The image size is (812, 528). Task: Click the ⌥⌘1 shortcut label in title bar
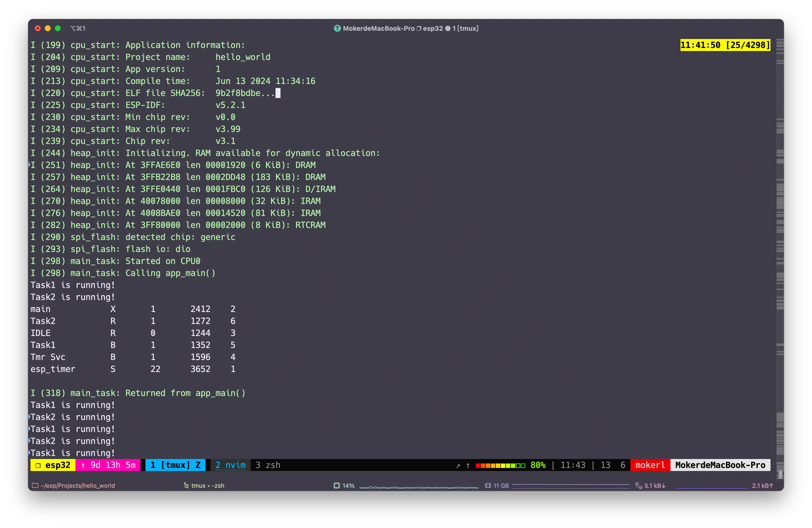(x=78, y=28)
